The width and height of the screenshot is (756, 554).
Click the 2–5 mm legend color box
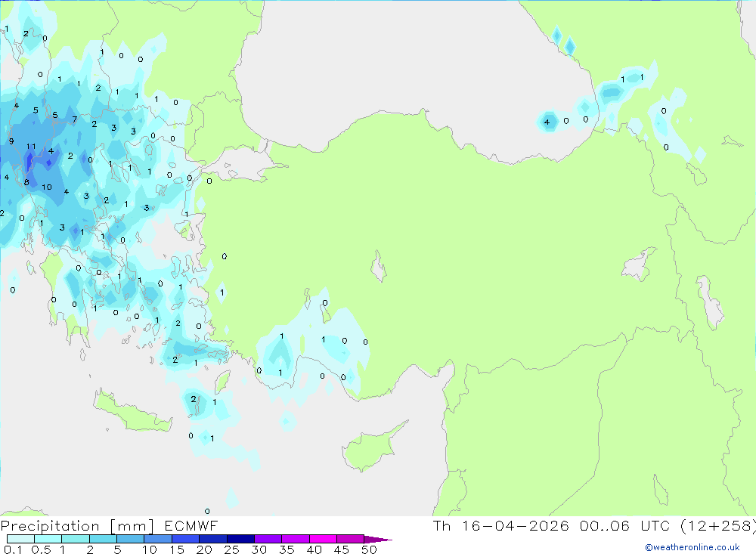103,539
